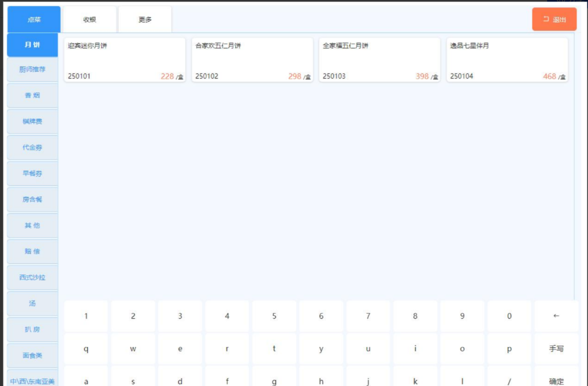Tap the letter q key

click(86, 349)
